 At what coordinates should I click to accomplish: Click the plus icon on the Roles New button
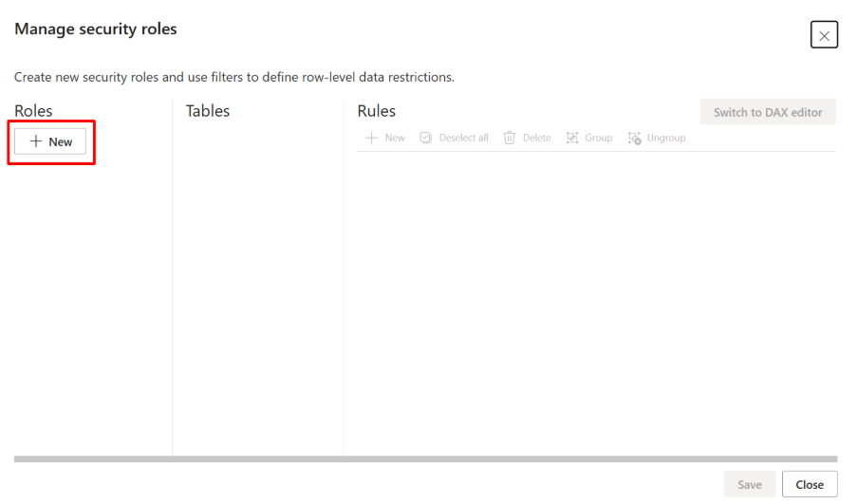(36, 141)
